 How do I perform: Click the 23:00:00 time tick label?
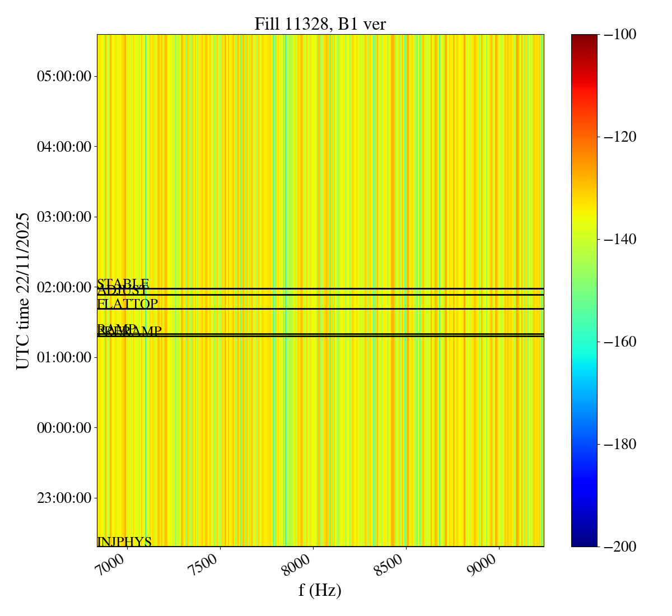click(64, 498)
